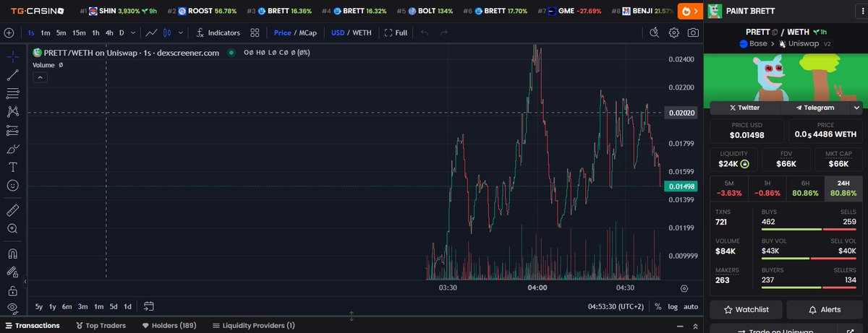Expand more social links chevron
Screen dimensions: 868x333
(857, 108)
